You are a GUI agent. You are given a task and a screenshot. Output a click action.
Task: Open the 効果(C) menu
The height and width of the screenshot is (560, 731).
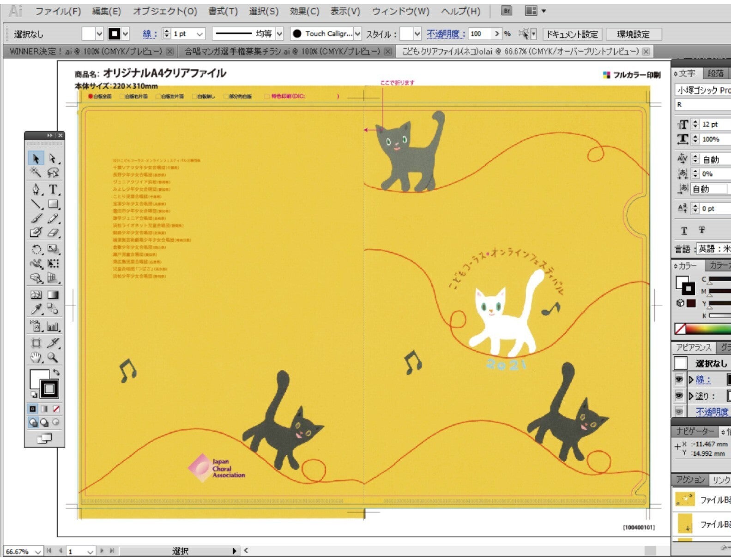coord(304,11)
